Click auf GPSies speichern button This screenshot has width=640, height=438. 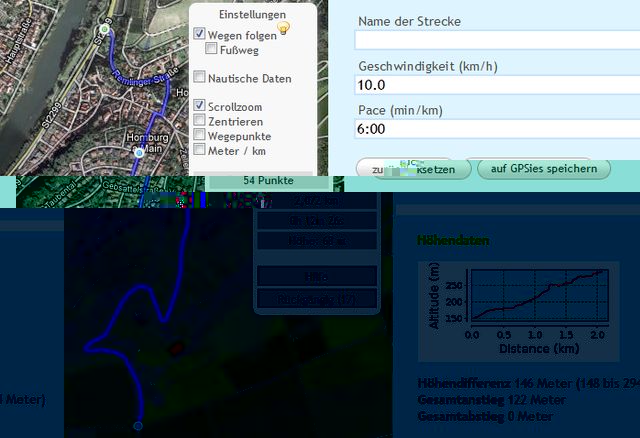(544, 169)
